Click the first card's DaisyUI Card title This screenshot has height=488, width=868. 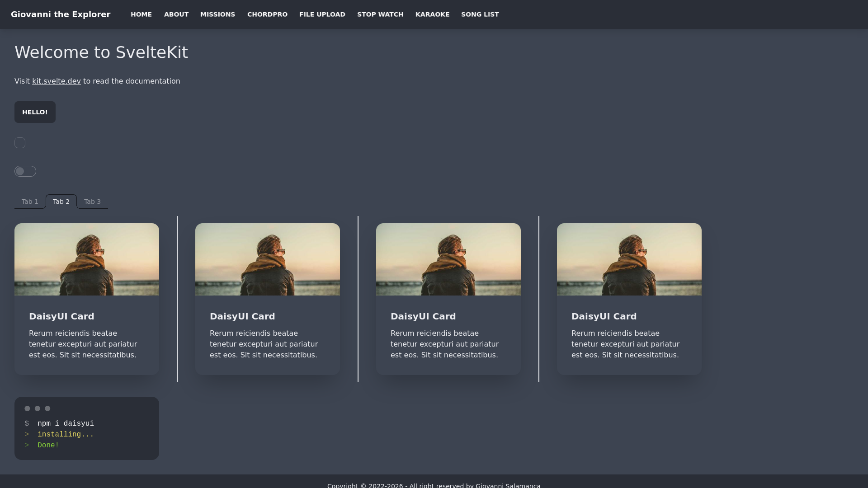click(x=61, y=316)
